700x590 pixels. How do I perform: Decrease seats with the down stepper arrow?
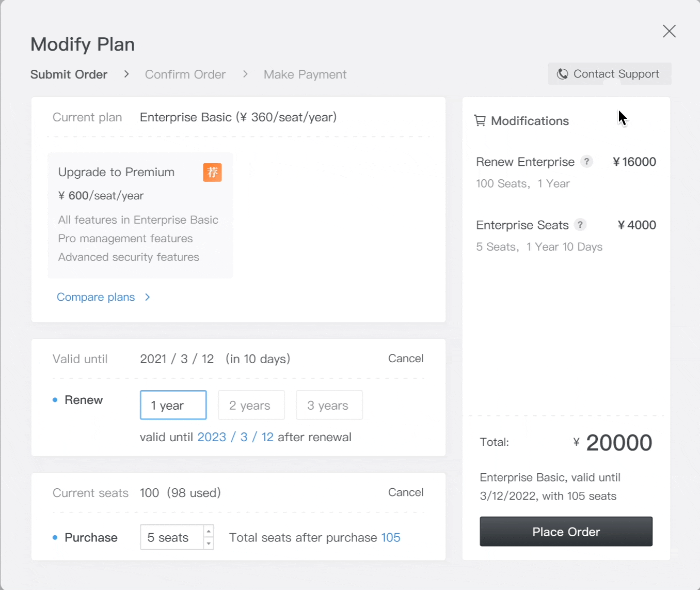209,544
